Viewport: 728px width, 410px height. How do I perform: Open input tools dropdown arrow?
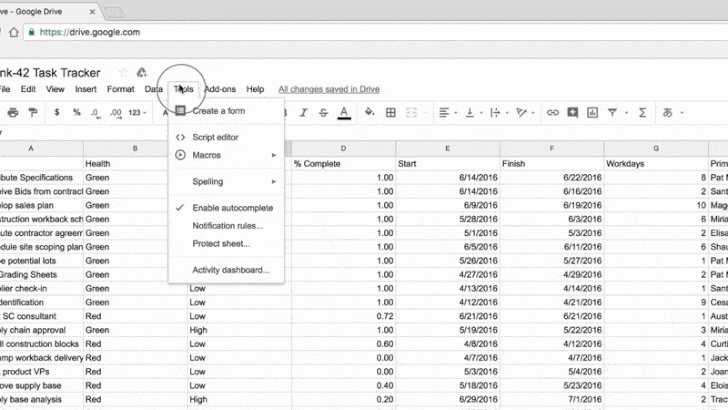click(x=682, y=113)
